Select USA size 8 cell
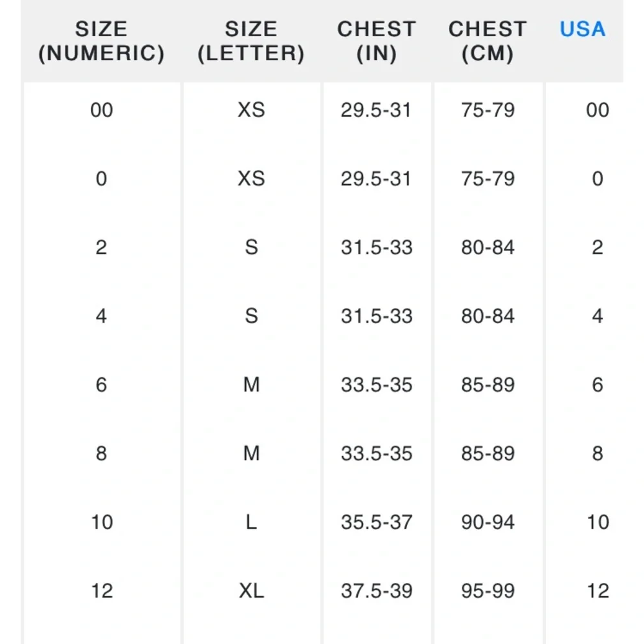Viewport: 644px width, 644px height. [598, 453]
